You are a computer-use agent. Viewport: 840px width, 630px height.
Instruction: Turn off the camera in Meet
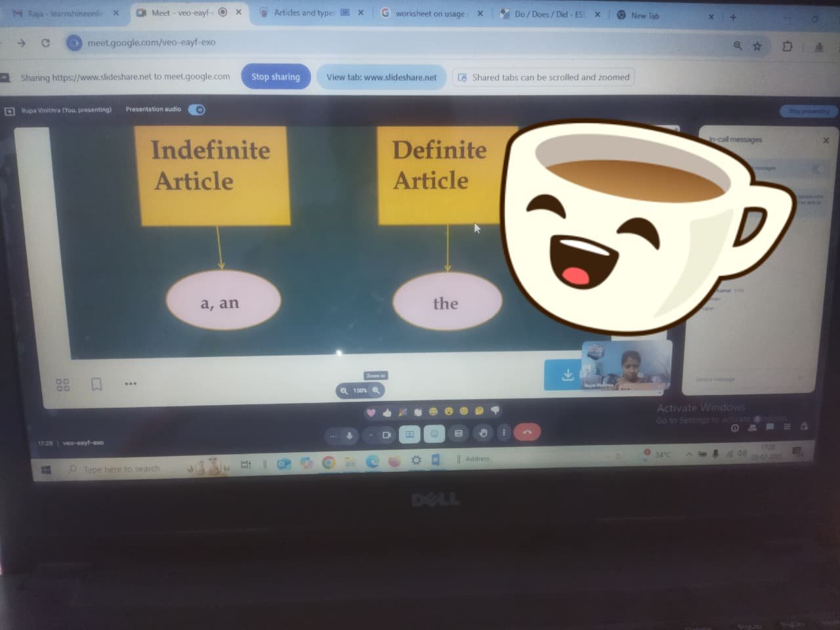387,434
